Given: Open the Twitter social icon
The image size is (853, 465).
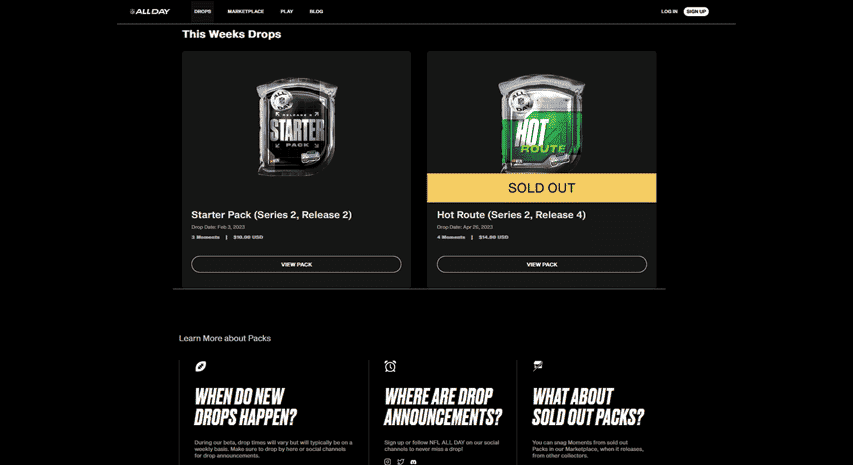Looking at the screenshot, I should click(x=400, y=462).
